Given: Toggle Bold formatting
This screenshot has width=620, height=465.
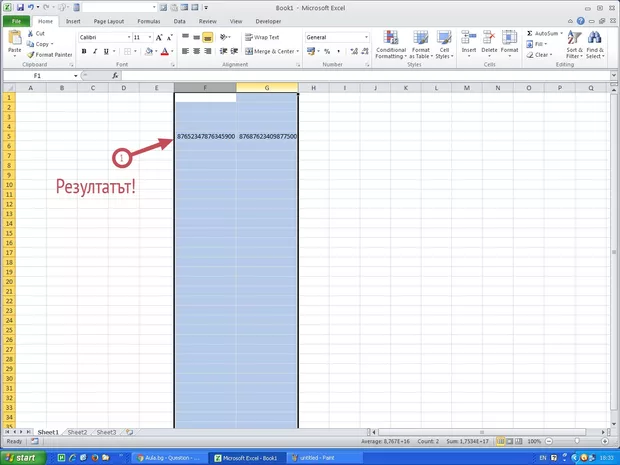Looking at the screenshot, I should point(82,51).
